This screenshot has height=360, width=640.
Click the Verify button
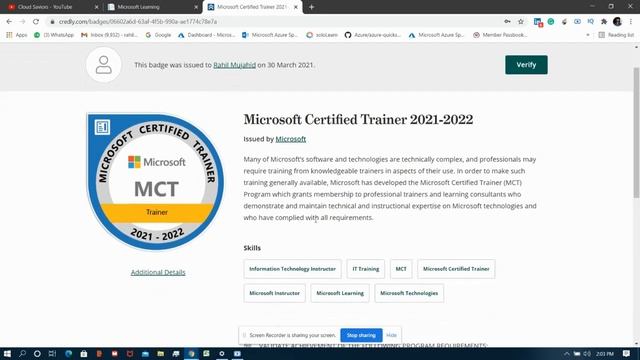coord(526,65)
